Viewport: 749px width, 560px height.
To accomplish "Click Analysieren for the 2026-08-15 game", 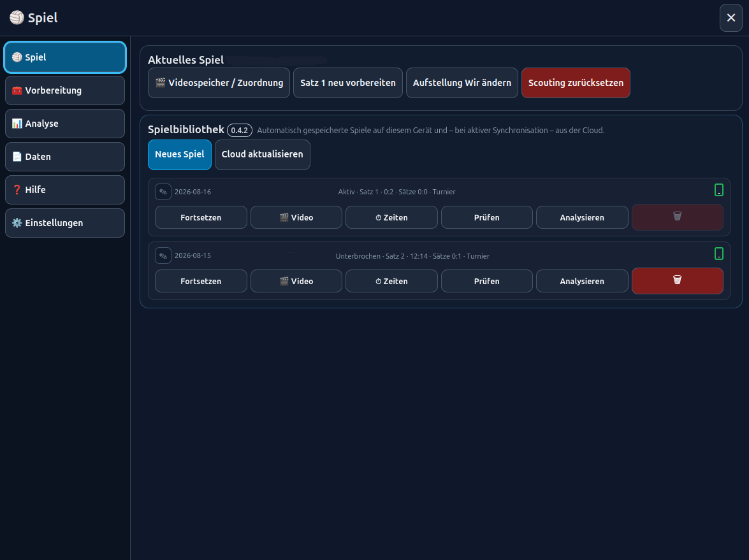I will pos(582,281).
